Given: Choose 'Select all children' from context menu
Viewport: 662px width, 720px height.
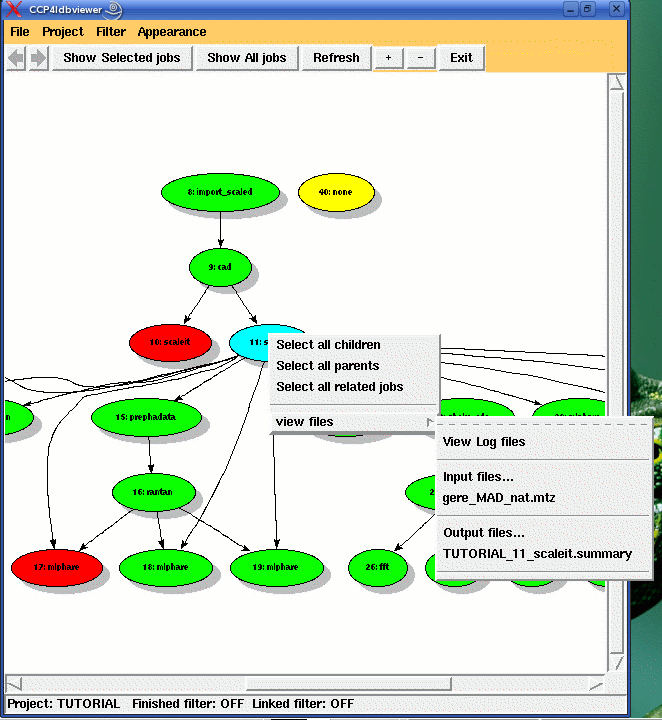Looking at the screenshot, I should pyautogui.click(x=329, y=345).
